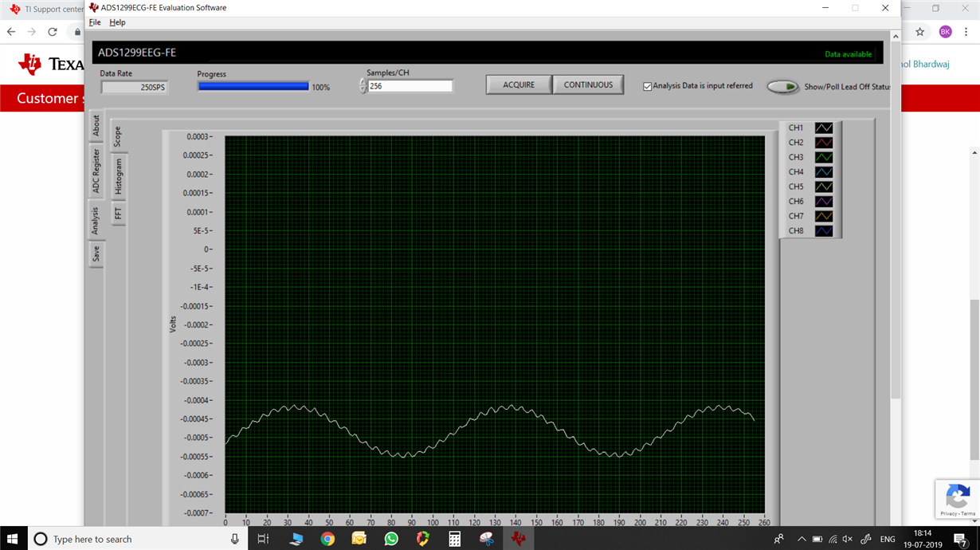Open Task View from the taskbar

coord(263,539)
